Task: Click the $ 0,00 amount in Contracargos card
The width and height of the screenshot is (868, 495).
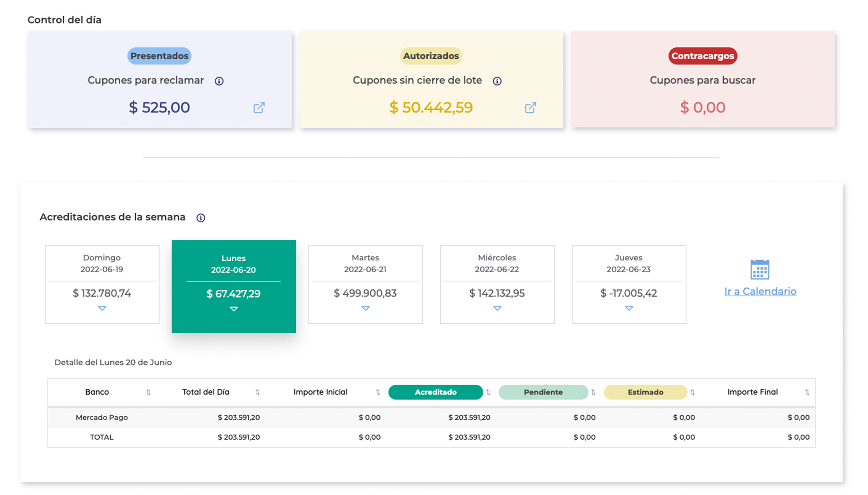Action: pyautogui.click(x=703, y=107)
